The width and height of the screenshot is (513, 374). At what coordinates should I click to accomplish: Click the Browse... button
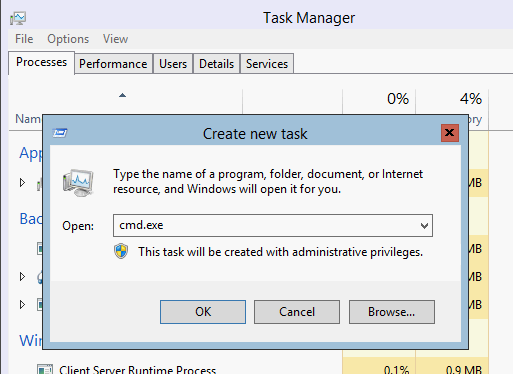(x=392, y=312)
